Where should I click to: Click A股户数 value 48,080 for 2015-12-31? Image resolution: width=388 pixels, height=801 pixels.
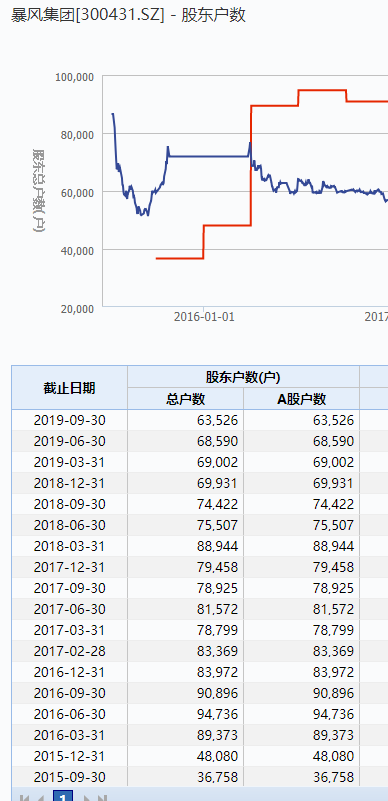click(x=333, y=756)
